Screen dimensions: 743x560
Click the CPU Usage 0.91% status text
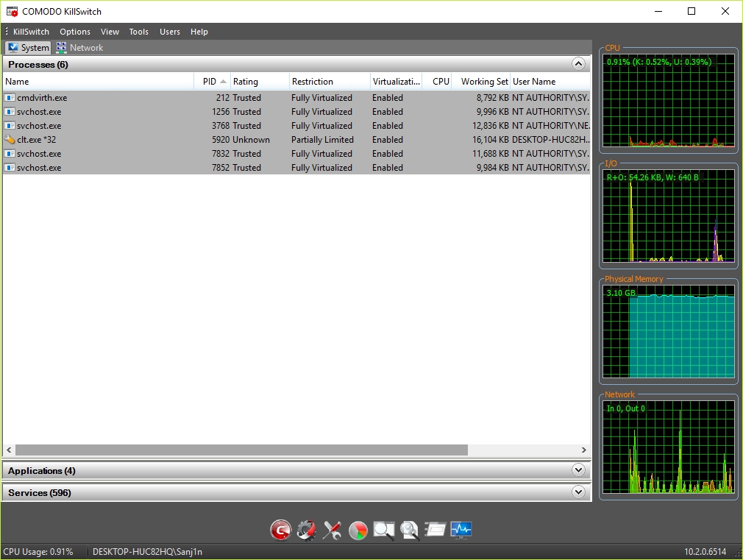coord(38,552)
